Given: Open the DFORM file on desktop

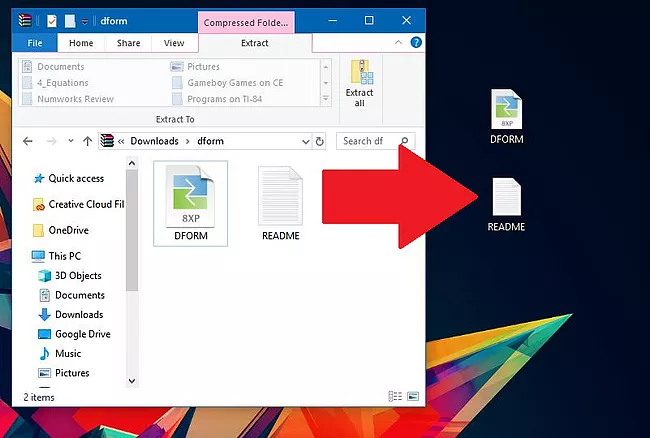Looking at the screenshot, I should [506, 116].
